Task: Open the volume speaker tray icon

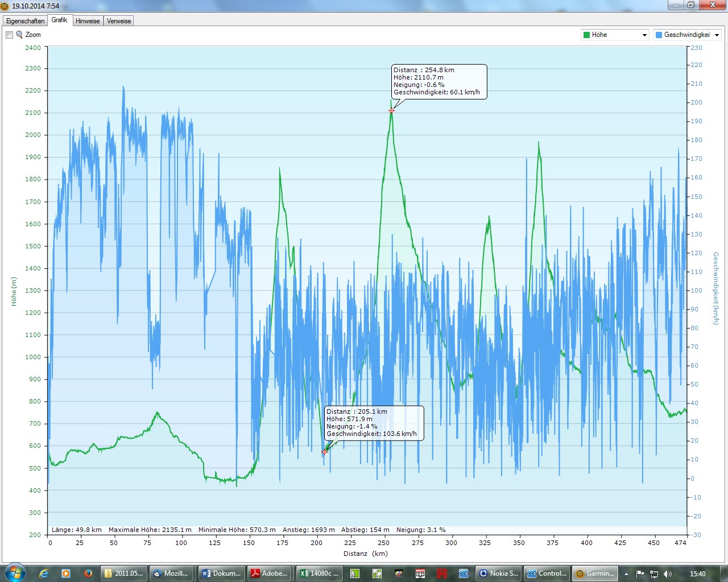Action: pyautogui.click(x=668, y=574)
